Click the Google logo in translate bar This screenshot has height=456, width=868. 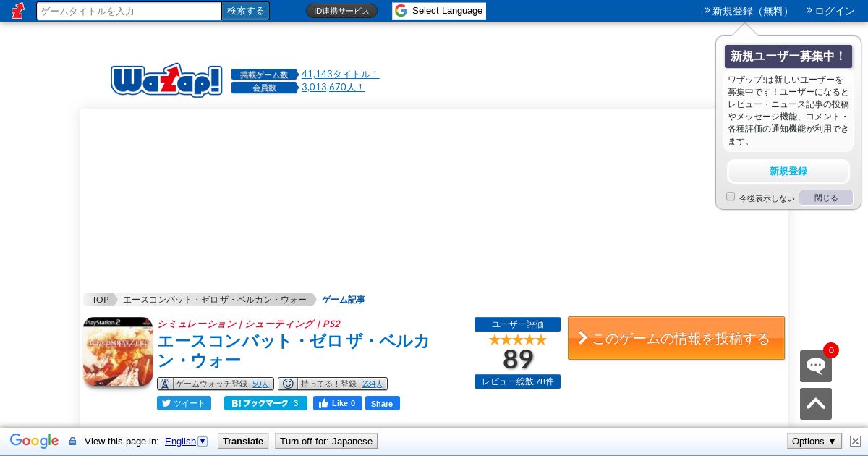(34, 441)
